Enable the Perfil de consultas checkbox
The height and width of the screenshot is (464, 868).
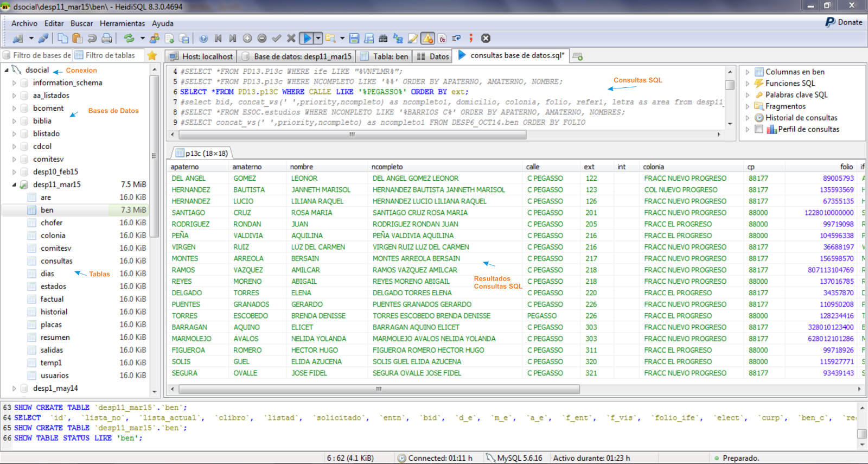[x=759, y=129]
